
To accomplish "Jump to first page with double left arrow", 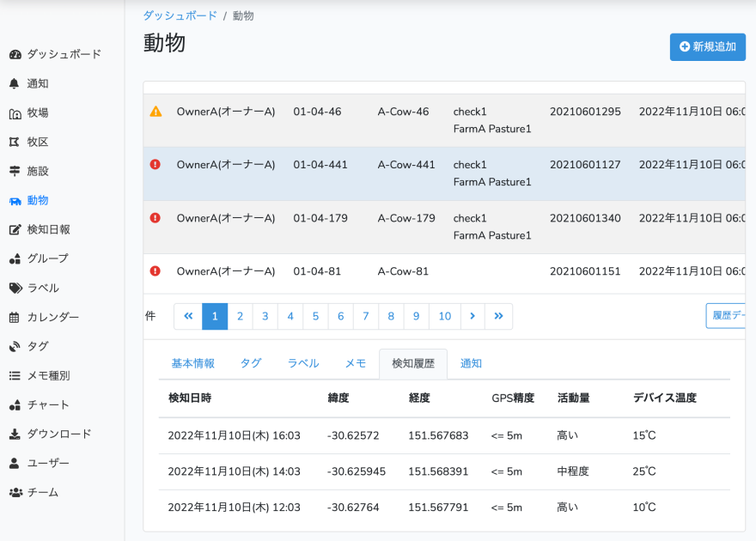I will (188, 317).
